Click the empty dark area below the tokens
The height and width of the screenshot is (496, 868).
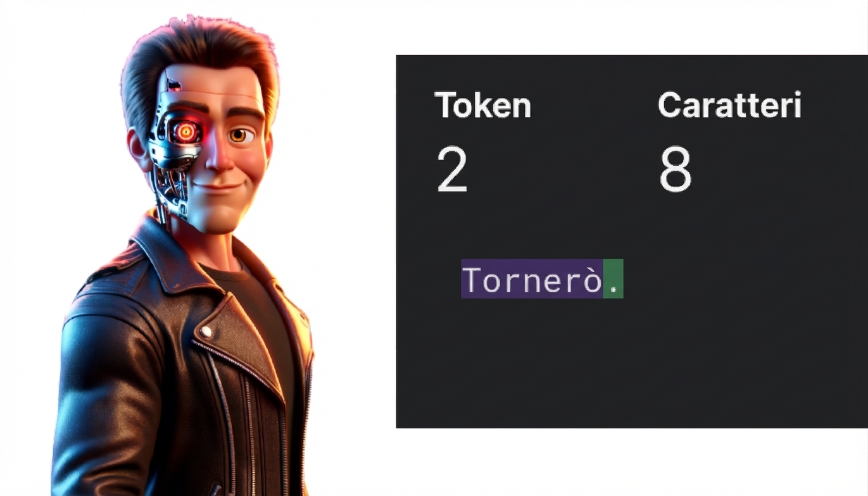[x=631, y=367]
